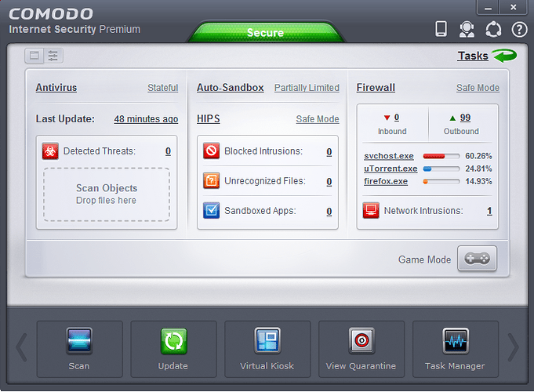The image size is (534, 392).
Task: Change Auto-Sandbox Partially Limited setting
Action: pyautogui.click(x=307, y=88)
